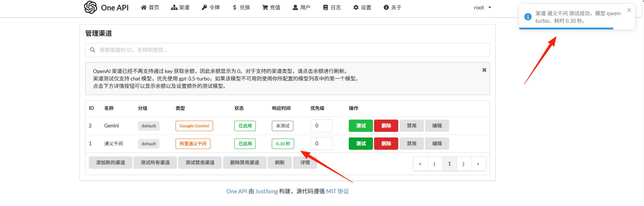Click 已启用 status in 通义千问 row
Image resolution: width=644 pixels, height=206 pixels.
pos(245,144)
